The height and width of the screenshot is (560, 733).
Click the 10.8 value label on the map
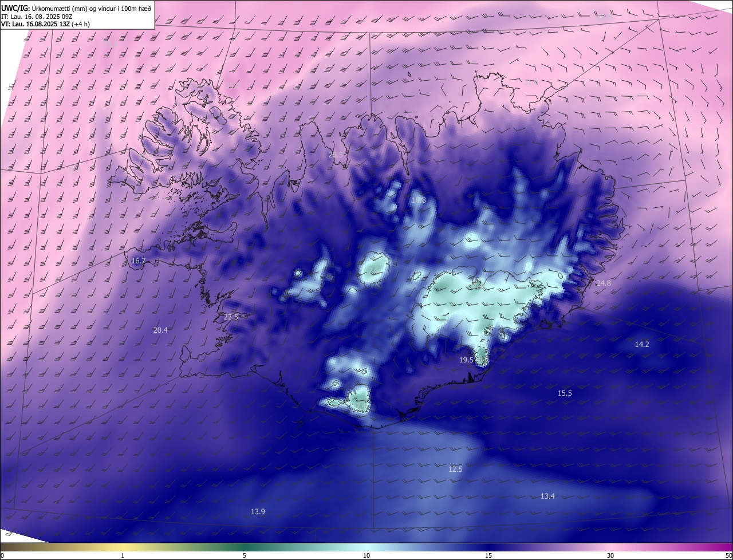(x=419, y=200)
